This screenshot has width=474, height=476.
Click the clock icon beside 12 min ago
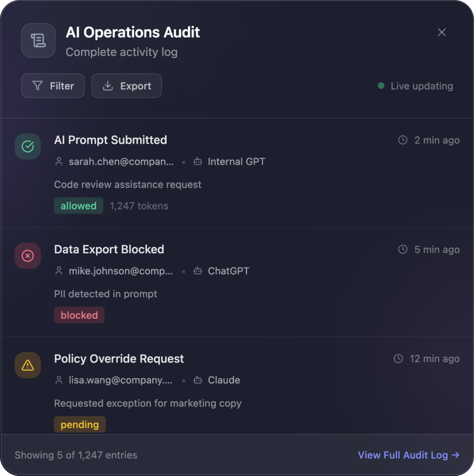pos(398,358)
